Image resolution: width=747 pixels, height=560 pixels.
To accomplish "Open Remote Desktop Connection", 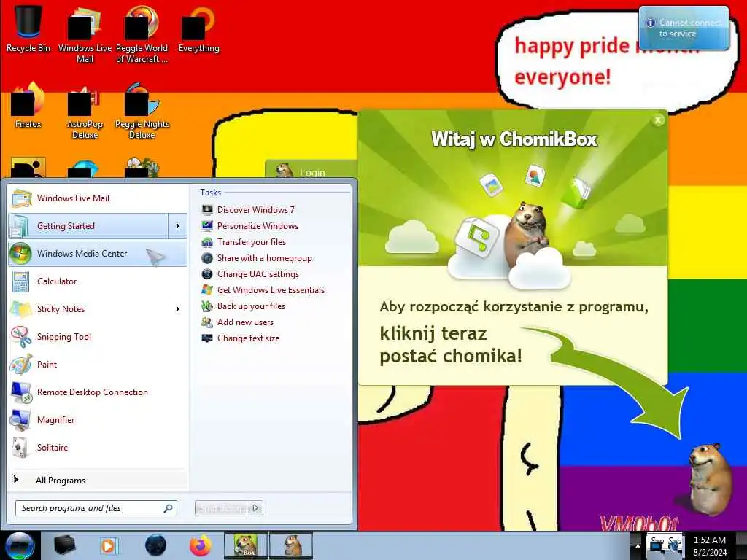I will (98, 392).
